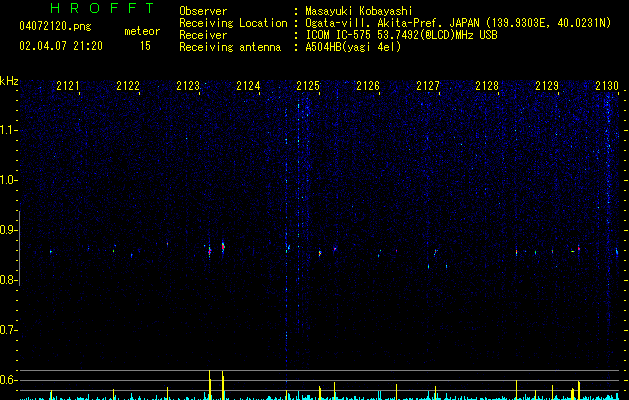
Task: Click the 0.8 kHz axis tick label
Action: (x=8, y=280)
